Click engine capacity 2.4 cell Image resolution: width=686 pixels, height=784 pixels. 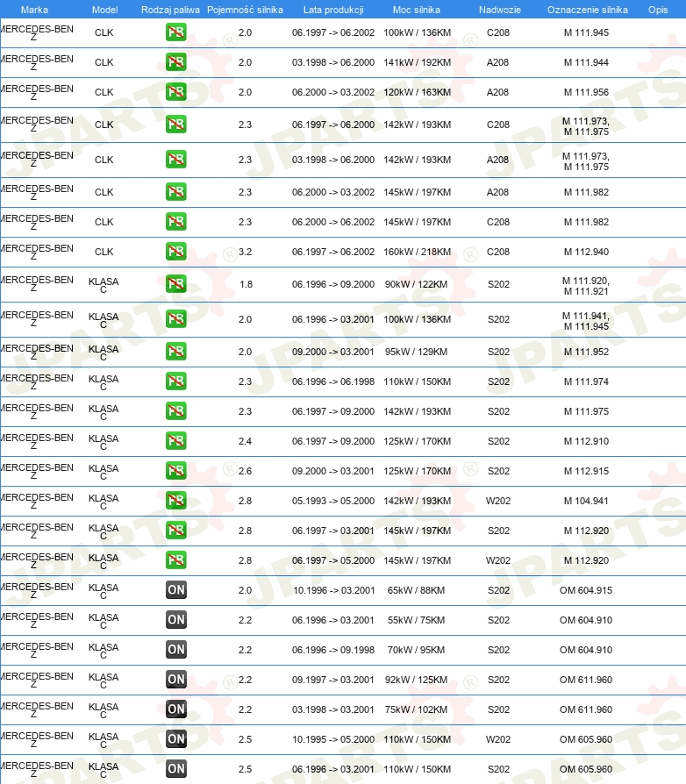pyautogui.click(x=245, y=441)
